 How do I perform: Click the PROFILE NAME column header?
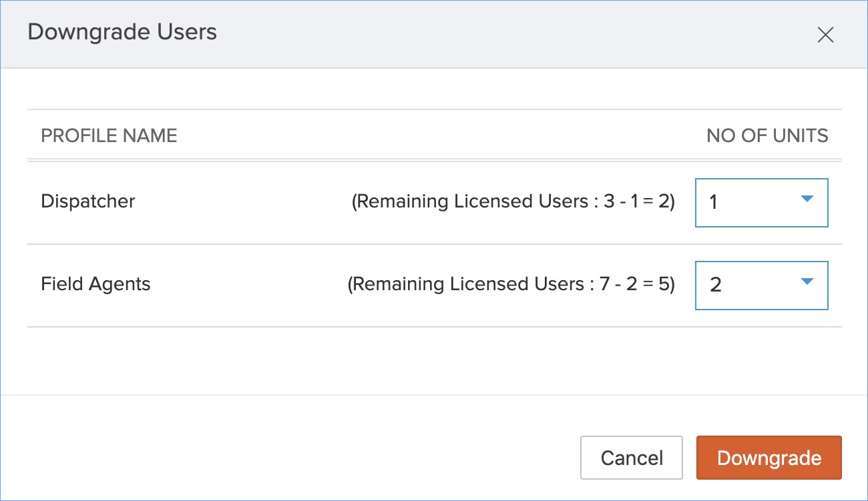[x=109, y=135]
